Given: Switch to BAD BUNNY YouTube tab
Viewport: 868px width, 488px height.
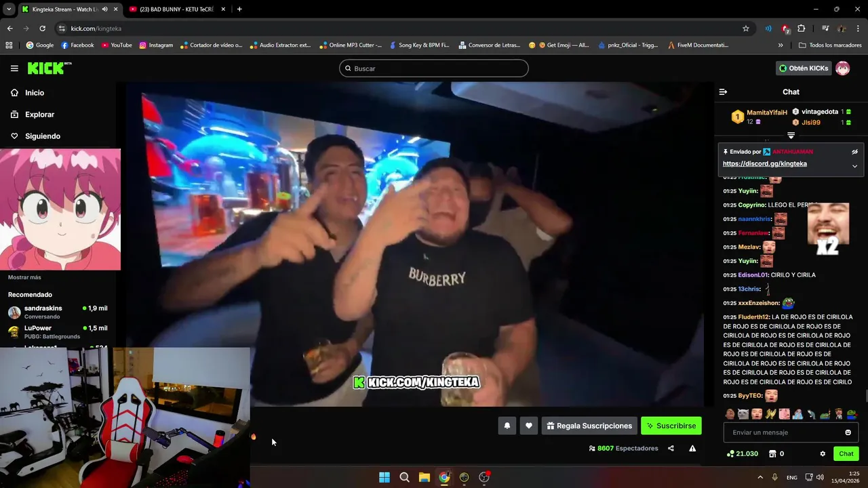Looking at the screenshot, I should tap(176, 9).
